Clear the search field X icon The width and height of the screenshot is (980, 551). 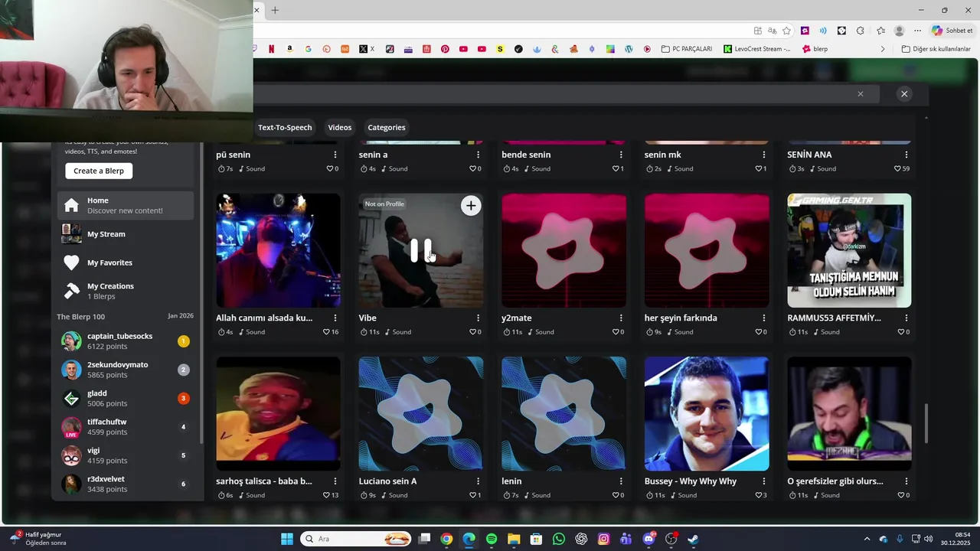click(x=861, y=93)
